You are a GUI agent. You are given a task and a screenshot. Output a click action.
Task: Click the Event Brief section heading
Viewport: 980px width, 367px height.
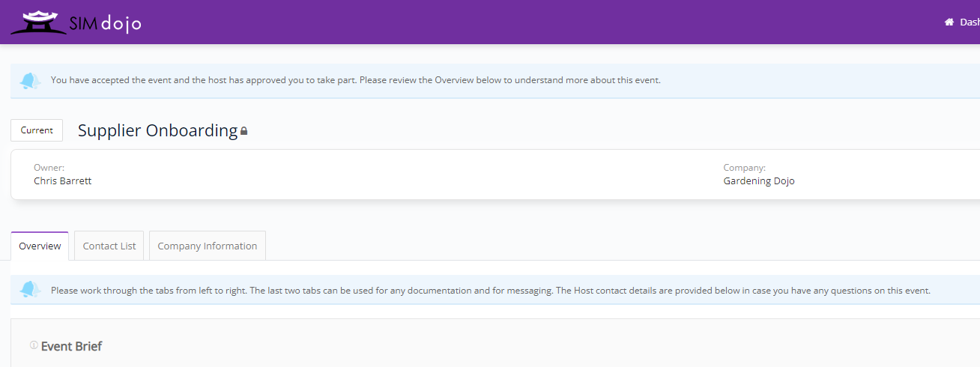point(71,346)
